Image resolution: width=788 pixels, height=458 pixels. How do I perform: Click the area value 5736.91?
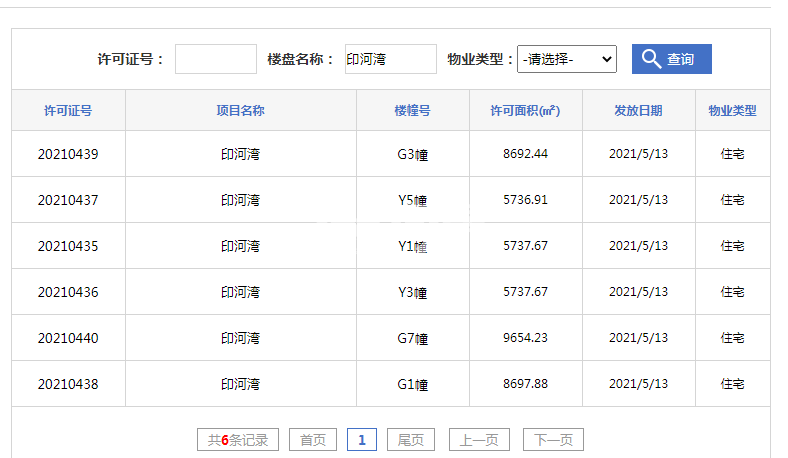[x=525, y=200]
